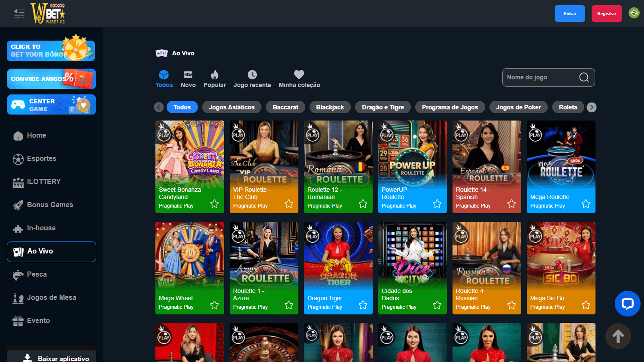Type in the Nome do jogo search field
Screen dimensions: 644x362
click(541, 77)
